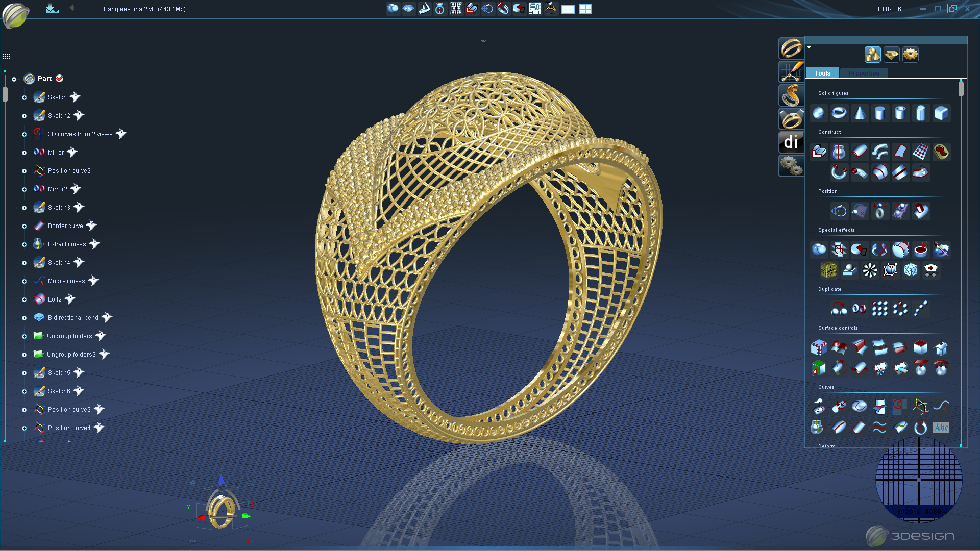The width and height of the screenshot is (980, 551).
Task: Open the text curve Abc tool
Action: pos(941,427)
